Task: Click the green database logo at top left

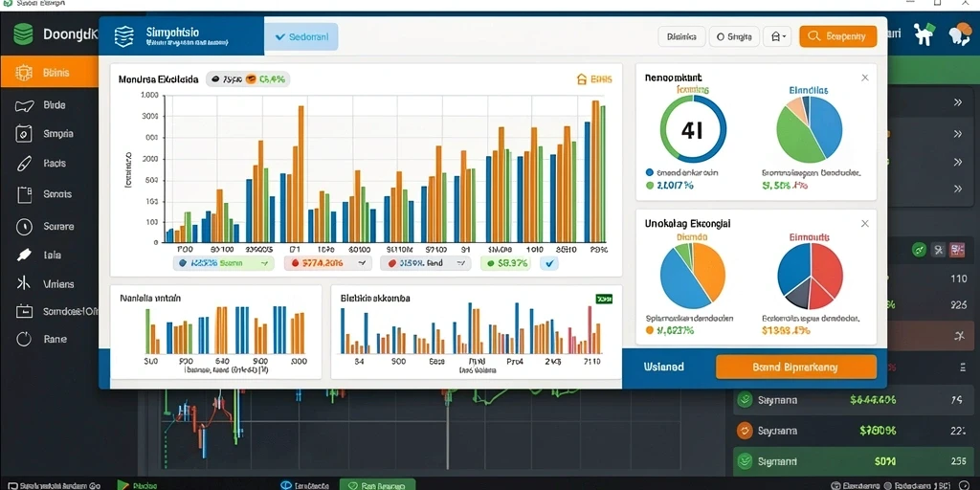Action: click(23, 33)
